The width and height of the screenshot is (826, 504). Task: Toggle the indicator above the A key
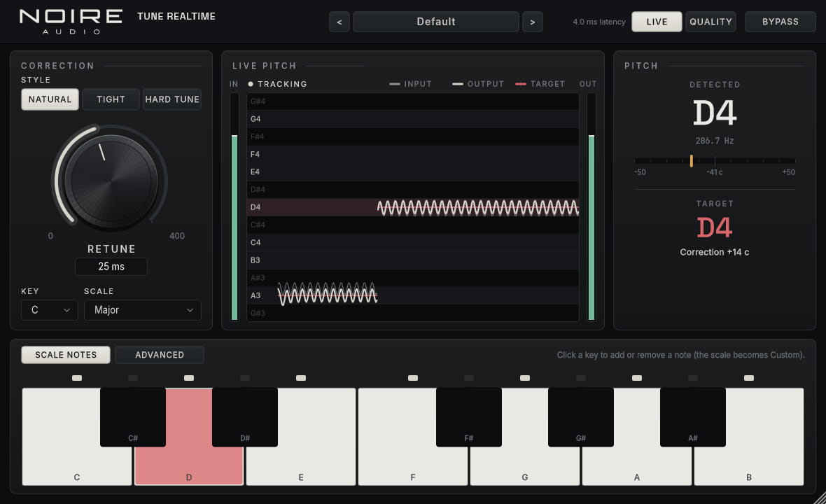pos(637,378)
